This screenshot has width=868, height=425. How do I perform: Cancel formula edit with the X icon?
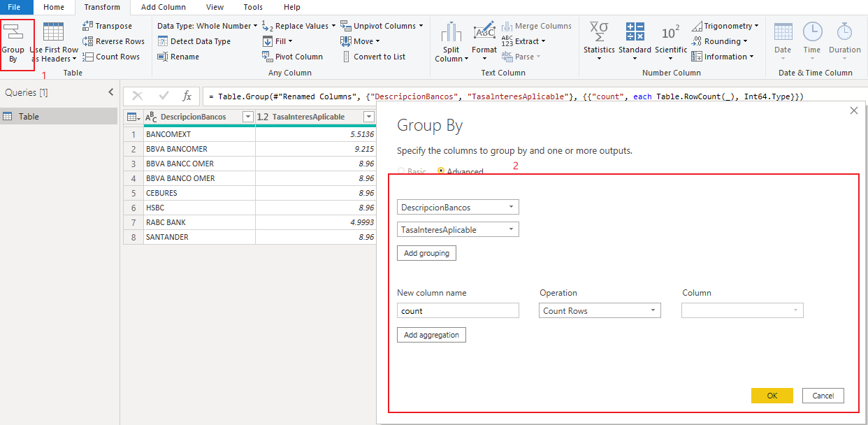(138, 96)
